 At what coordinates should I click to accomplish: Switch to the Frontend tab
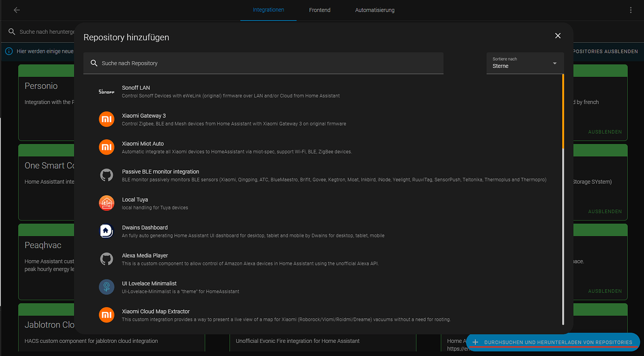320,10
